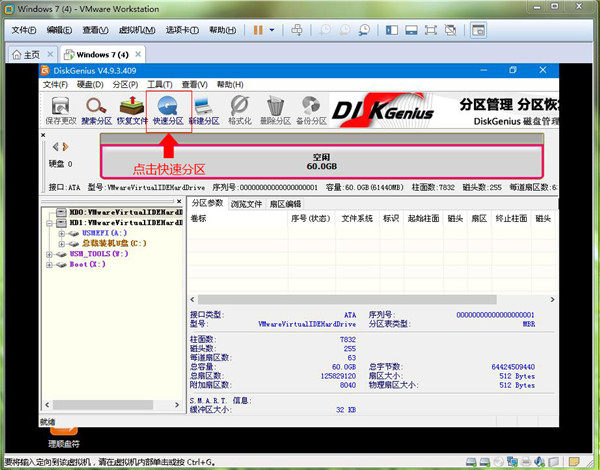Viewport: 600px width, 470px height.
Task: Close the Windows 7 (4) VM tab
Action: tap(138, 54)
